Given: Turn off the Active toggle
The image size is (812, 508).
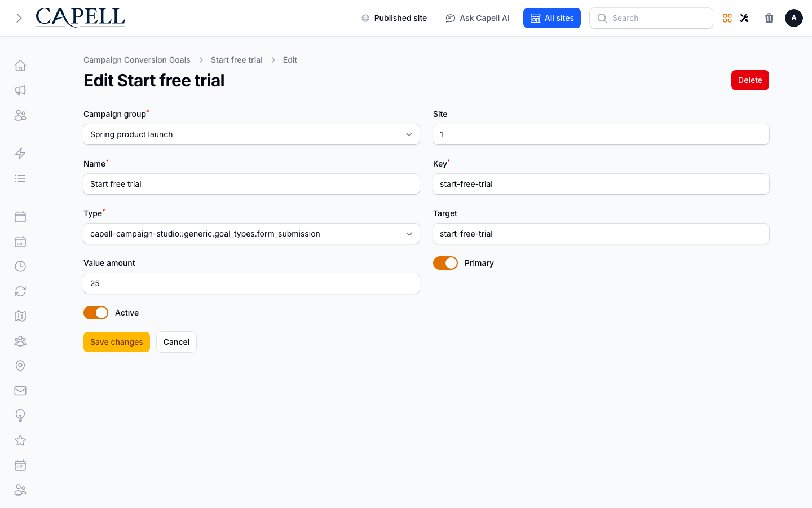Looking at the screenshot, I should [x=96, y=313].
